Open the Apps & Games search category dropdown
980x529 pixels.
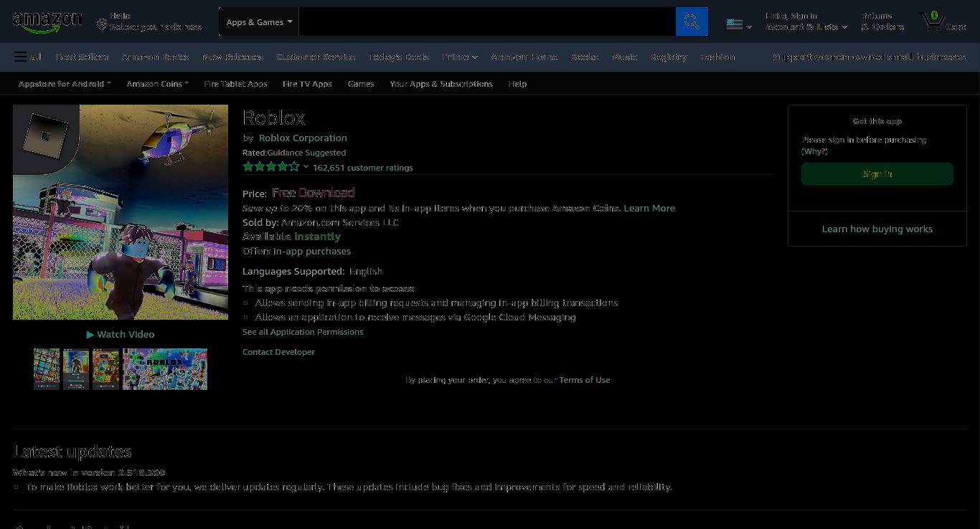pyautogui.click(x=259, y=22)
